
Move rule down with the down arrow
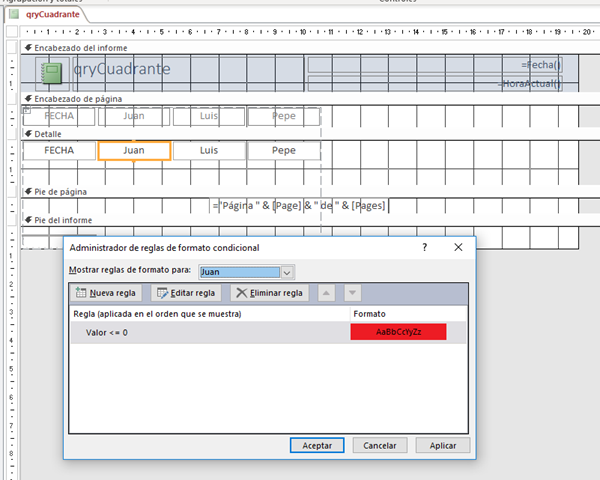(x=352, y=293)
